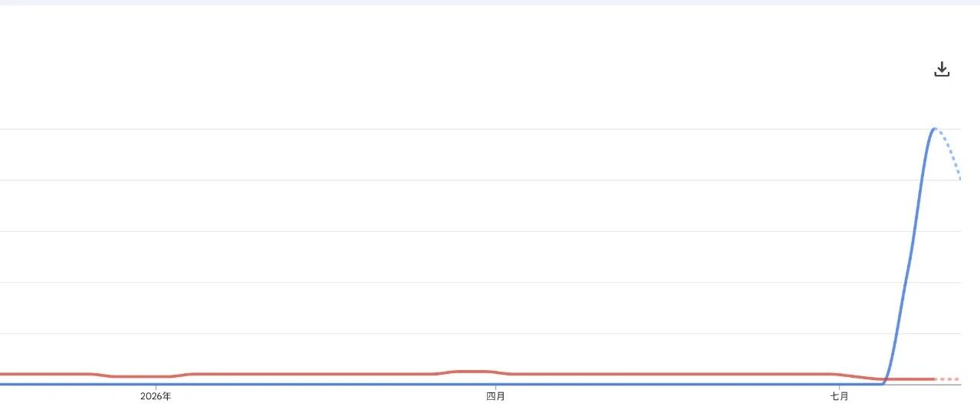Click where the blue line crosses the red line

(x=886, y=379)
